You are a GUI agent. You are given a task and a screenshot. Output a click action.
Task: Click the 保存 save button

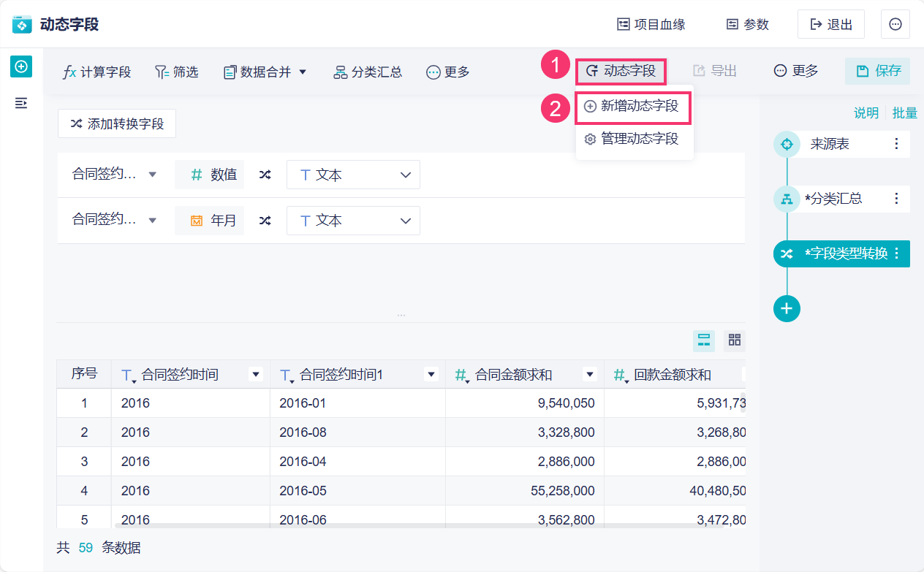pyautogui.click(x=877, y=71)
